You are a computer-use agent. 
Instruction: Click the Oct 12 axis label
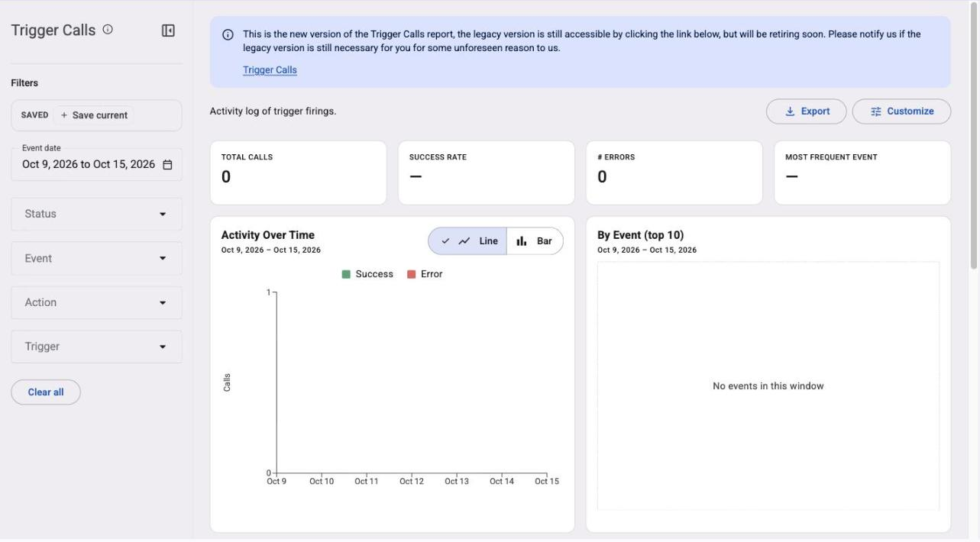click(412, 482)
